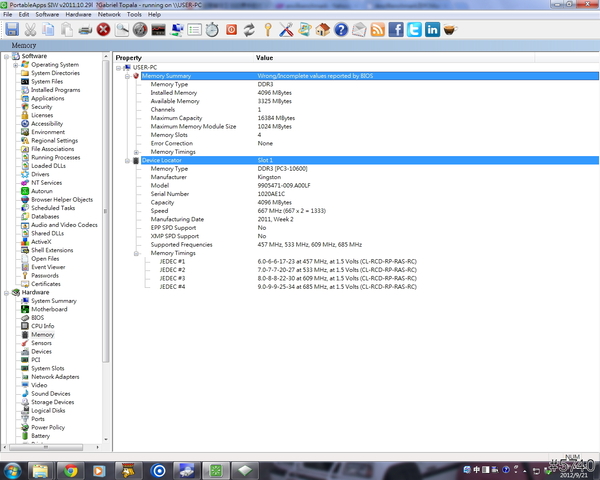Click the home icon in toolbar

pos(323,30)
